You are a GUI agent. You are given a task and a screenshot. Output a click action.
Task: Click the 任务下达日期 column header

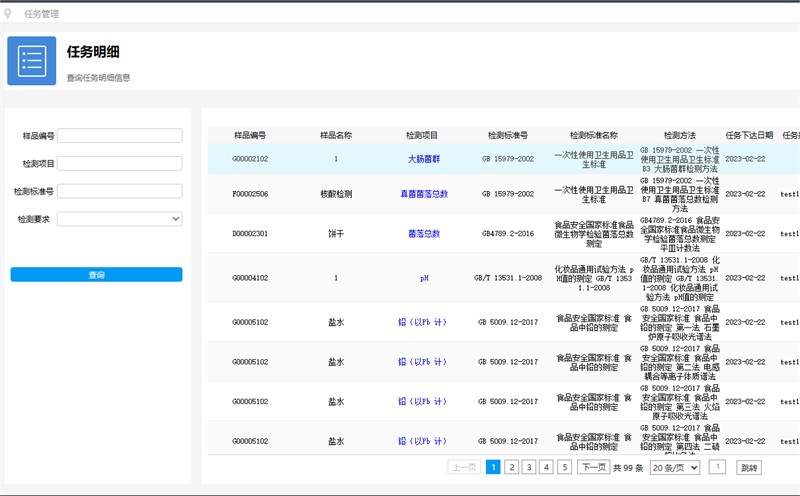(x=749, y=135)
